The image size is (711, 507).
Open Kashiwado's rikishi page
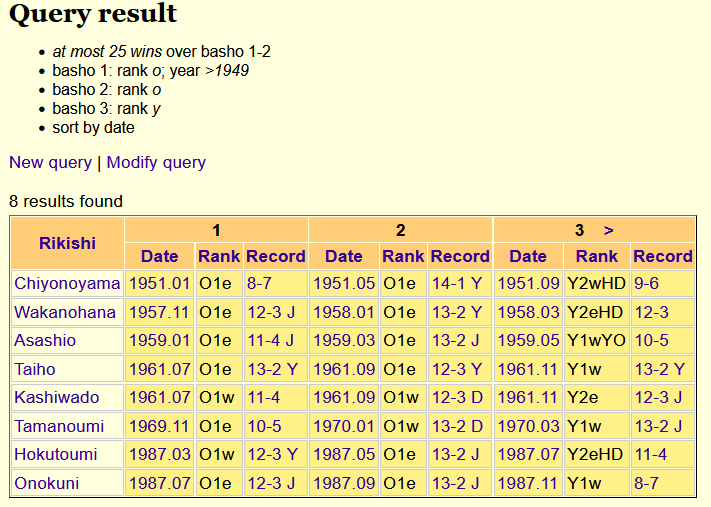click(x=57, y=397)
